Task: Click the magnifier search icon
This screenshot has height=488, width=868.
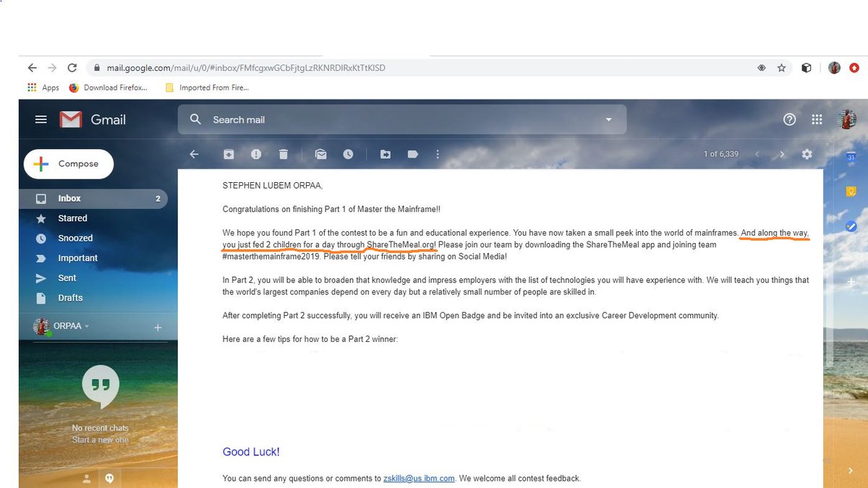Action: pos(195,119)
